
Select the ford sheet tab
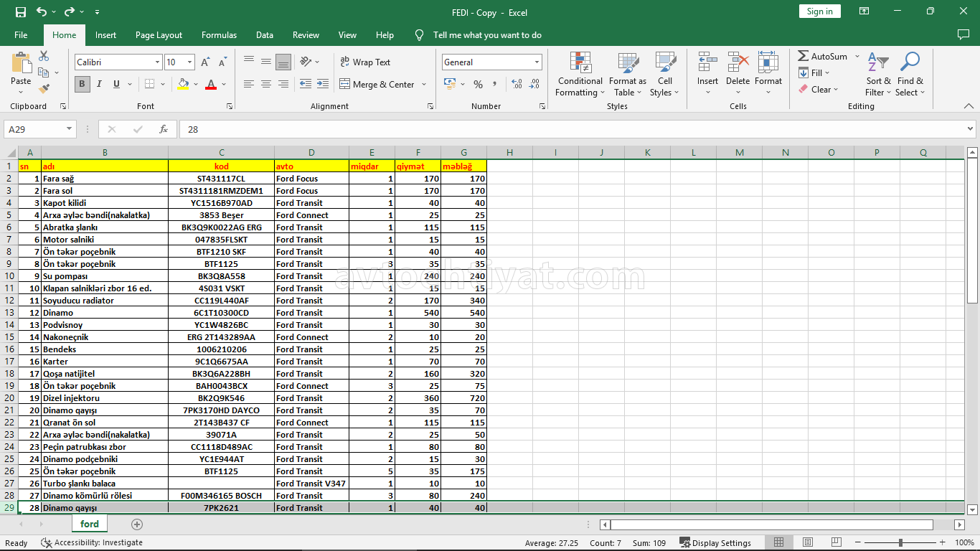(90, 524)
